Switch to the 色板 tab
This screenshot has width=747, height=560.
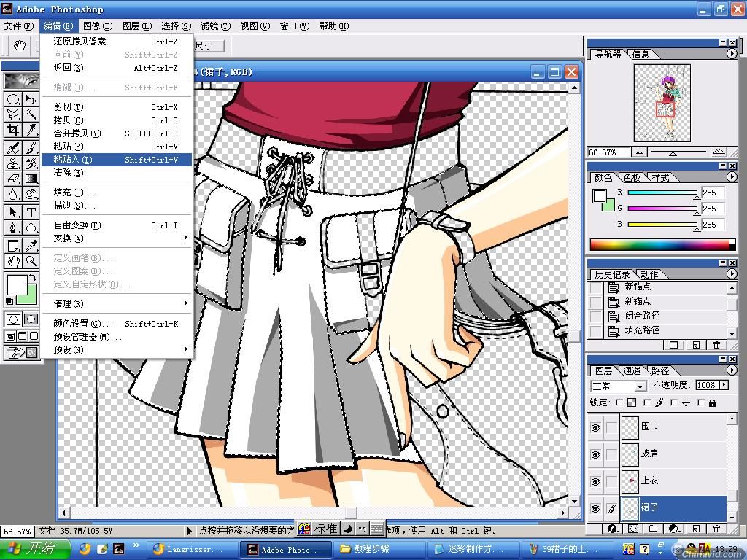[632, 178]
